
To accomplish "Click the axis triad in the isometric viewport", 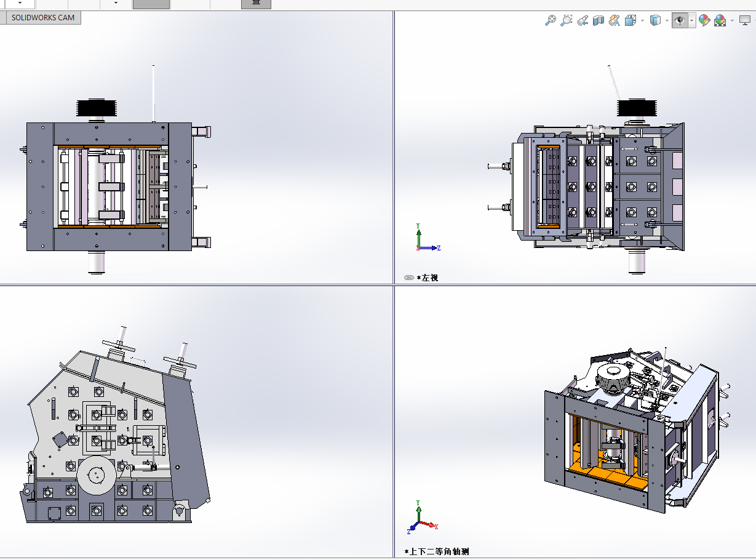I will (x=422, y=516).
